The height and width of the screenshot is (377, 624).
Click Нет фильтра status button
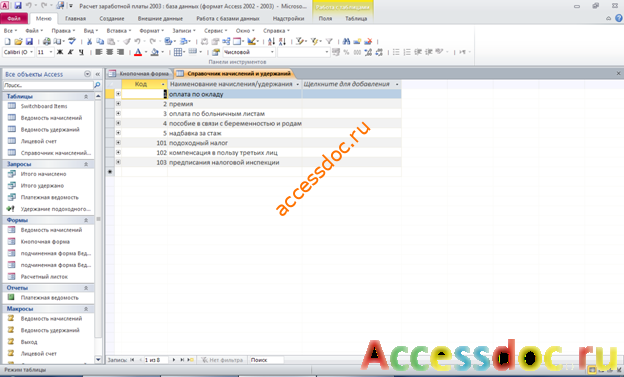click(222, 360)
